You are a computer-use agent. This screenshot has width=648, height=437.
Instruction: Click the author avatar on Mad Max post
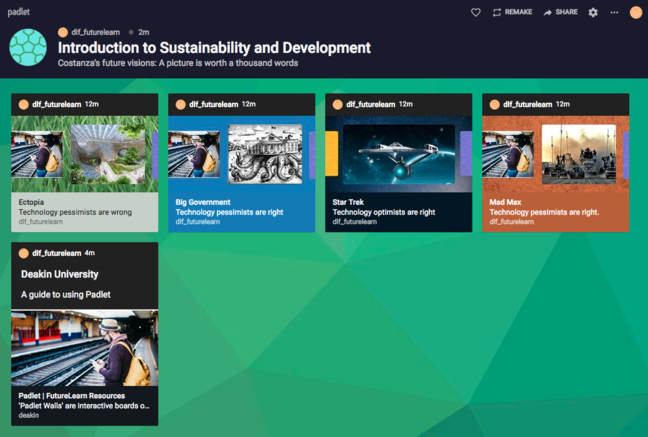click(x=495, y=104)
